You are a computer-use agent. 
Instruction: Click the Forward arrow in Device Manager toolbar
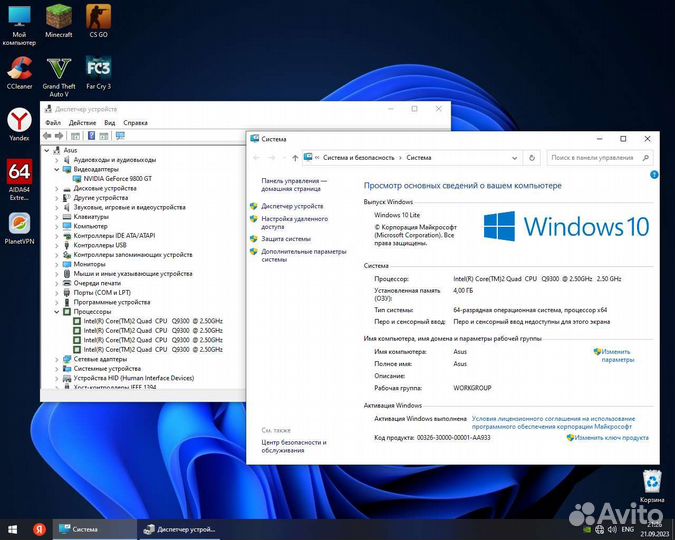coord(59,136)
